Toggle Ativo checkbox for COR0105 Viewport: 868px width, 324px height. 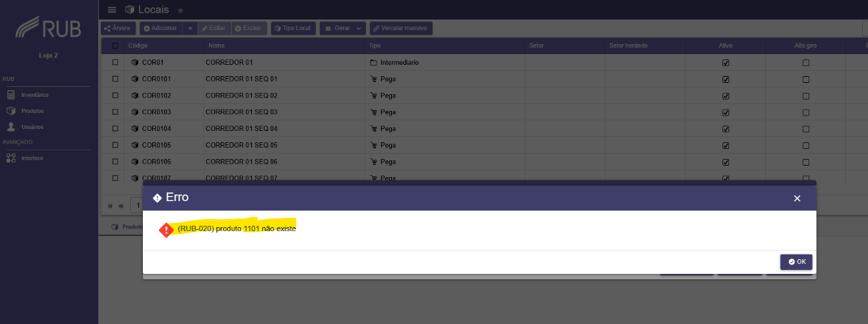726,145
